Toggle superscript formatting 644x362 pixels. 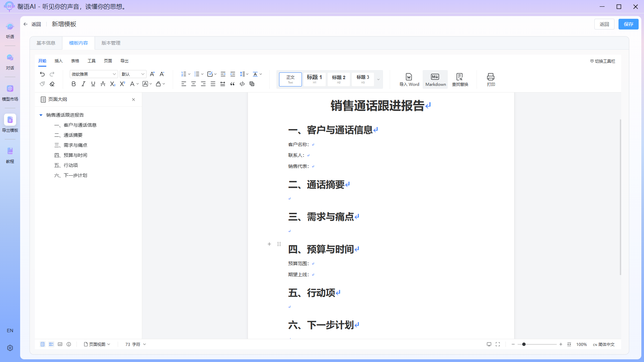[122, 84]
